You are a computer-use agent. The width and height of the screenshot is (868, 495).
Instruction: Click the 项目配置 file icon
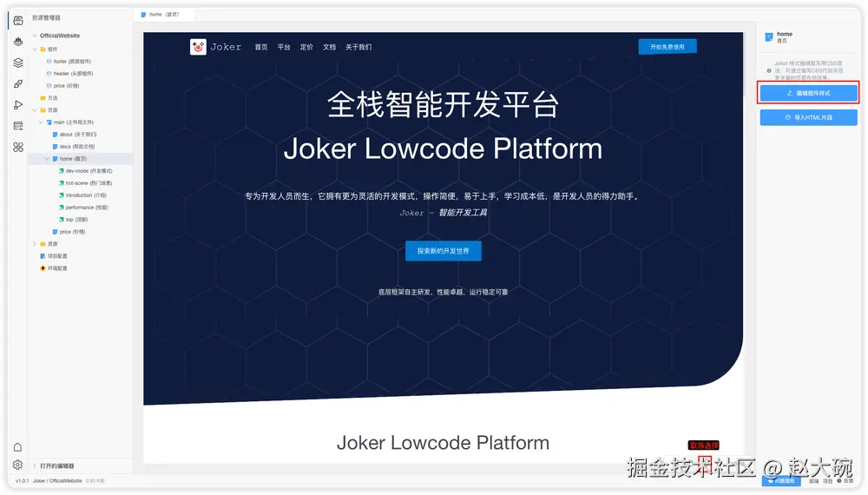point(43,256)
